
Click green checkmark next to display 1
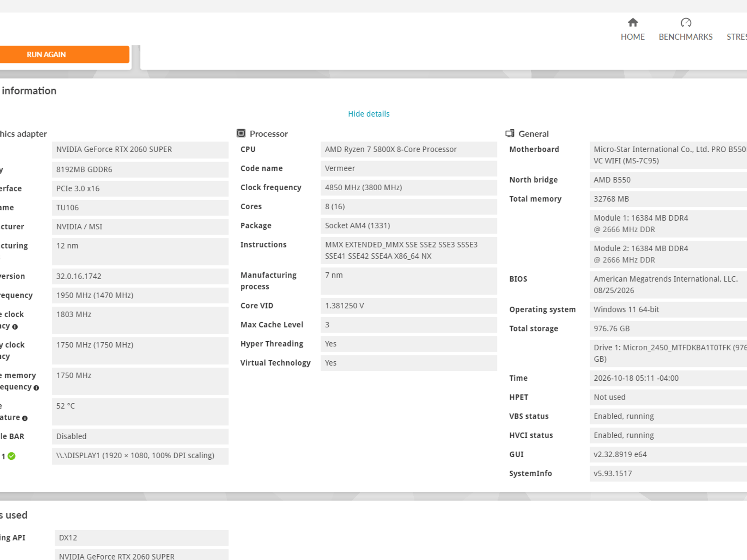12,456
